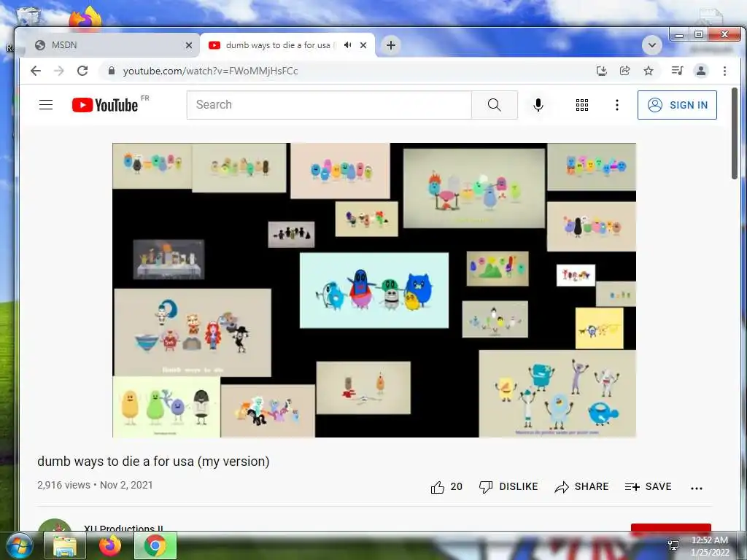Go back with the browser back arrow
The image size is (747, 560).
(36, 71)
